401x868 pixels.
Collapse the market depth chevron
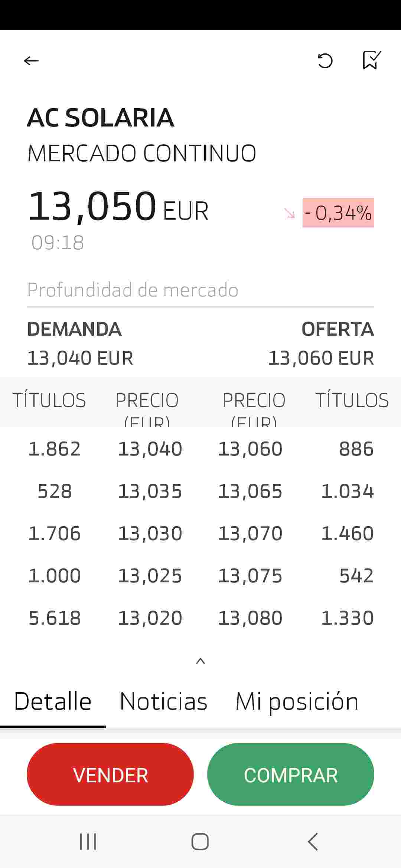200,661
